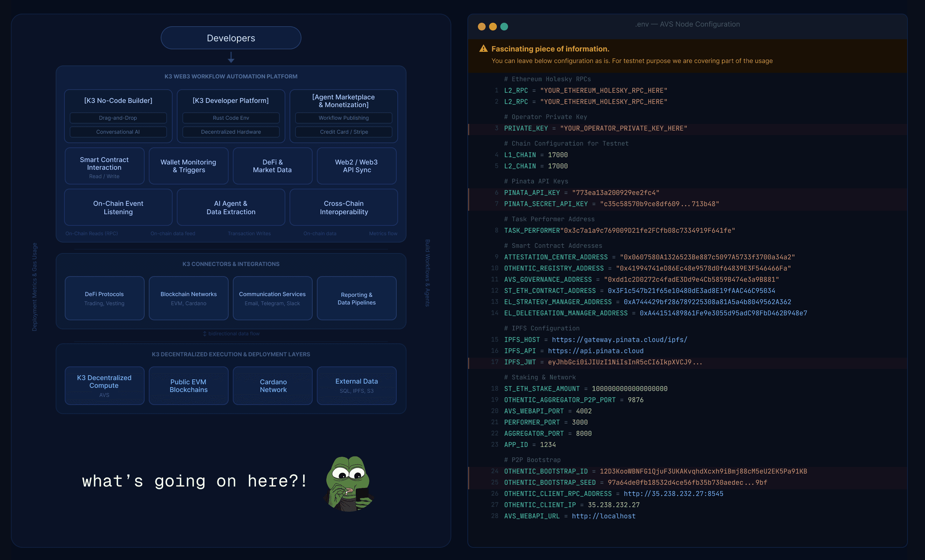This screenshot has width=925, height=560.
Task: Select the Rust Code Env chip
Action: (231, 118)
